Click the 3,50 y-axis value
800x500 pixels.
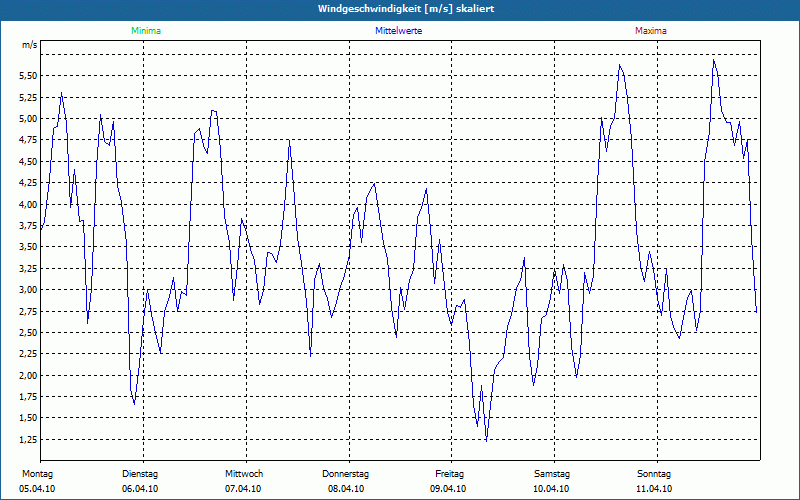click(x=29, y=247)
